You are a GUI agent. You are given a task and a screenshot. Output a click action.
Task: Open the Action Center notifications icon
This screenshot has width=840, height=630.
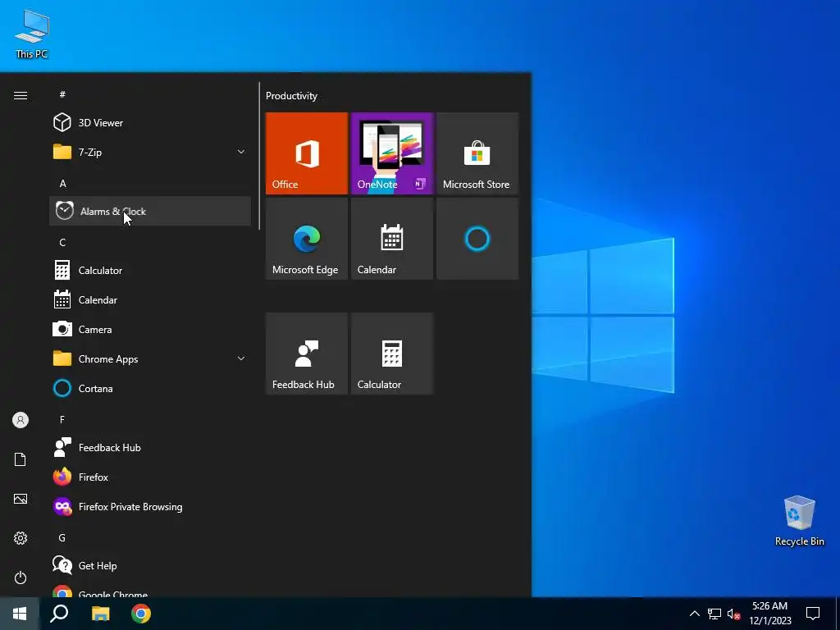[x=813, y=614]
